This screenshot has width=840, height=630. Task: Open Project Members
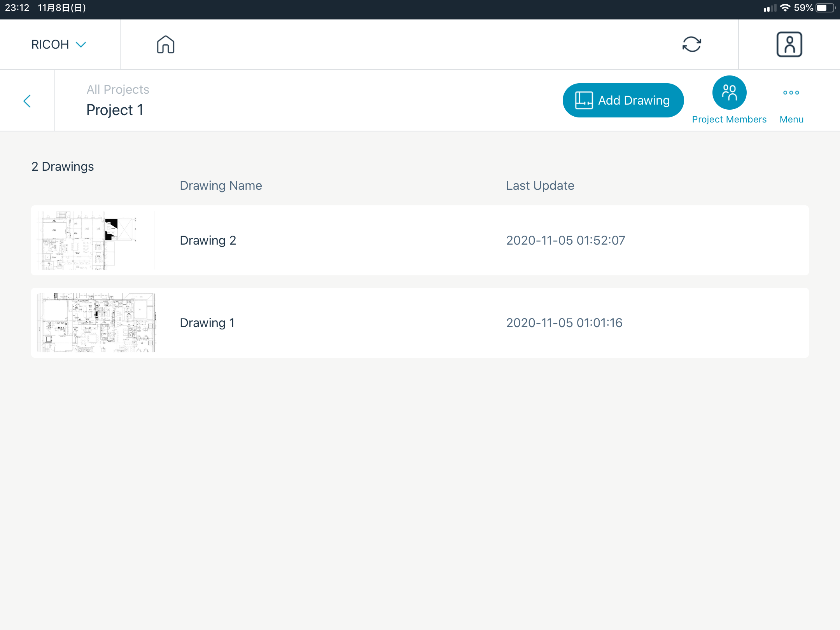coord(729,93)
